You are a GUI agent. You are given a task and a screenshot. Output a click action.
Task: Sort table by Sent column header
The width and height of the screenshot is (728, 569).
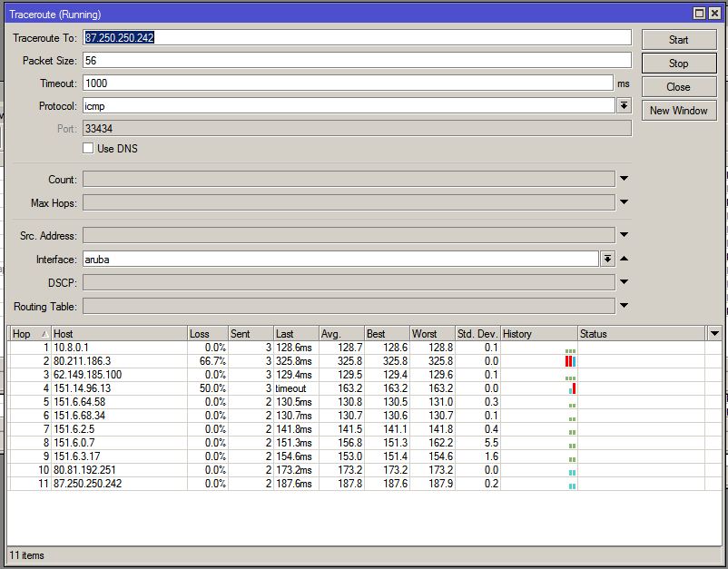(251, 334)
